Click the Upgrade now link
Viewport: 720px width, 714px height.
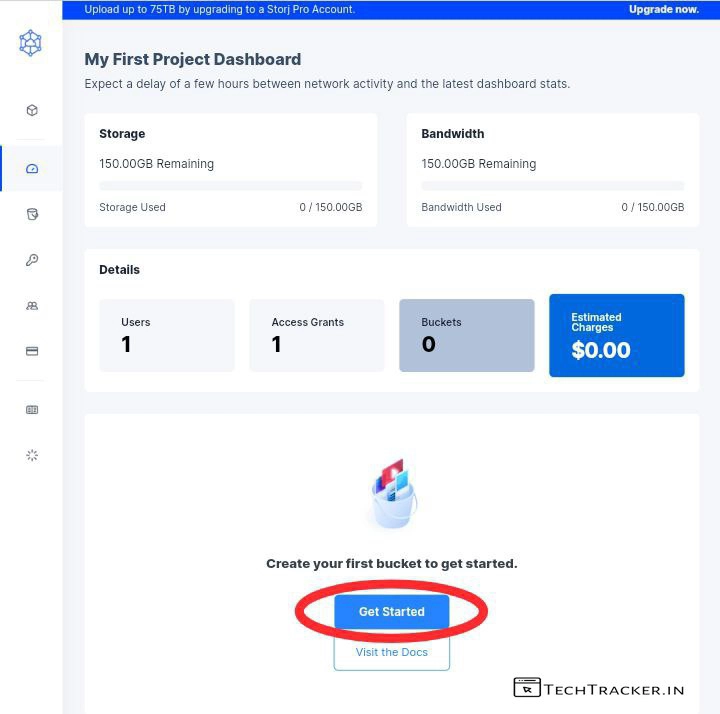[663, 9]
